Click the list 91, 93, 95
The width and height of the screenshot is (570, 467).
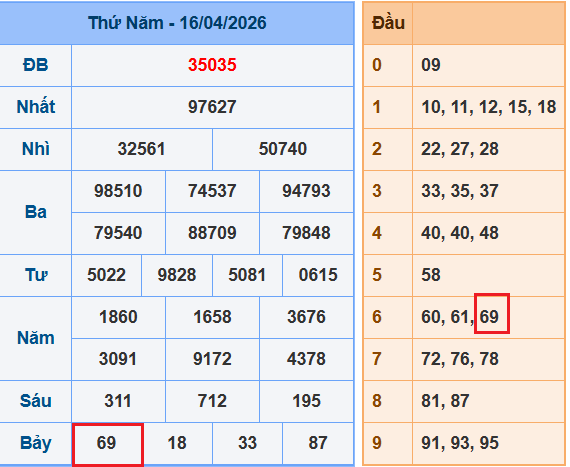(460, 443)
